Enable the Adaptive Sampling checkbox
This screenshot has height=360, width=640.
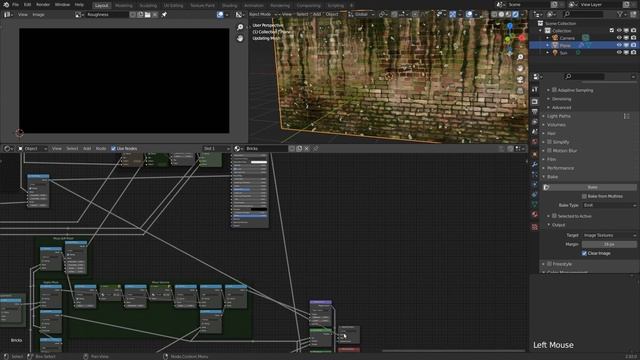click(554, 90)
